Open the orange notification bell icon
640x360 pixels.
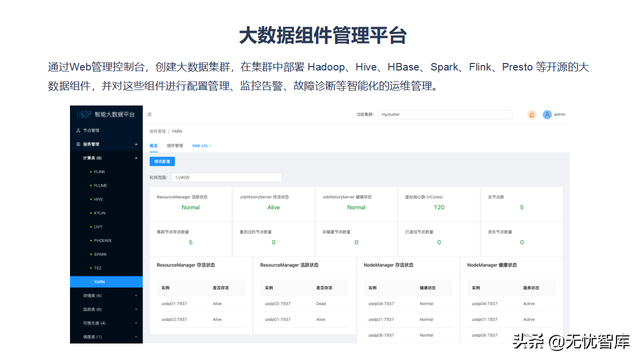531,115
